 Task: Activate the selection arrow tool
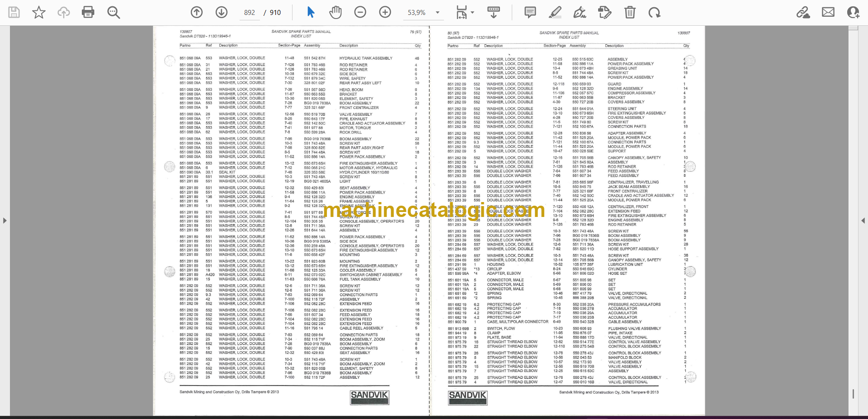[311, 12]
